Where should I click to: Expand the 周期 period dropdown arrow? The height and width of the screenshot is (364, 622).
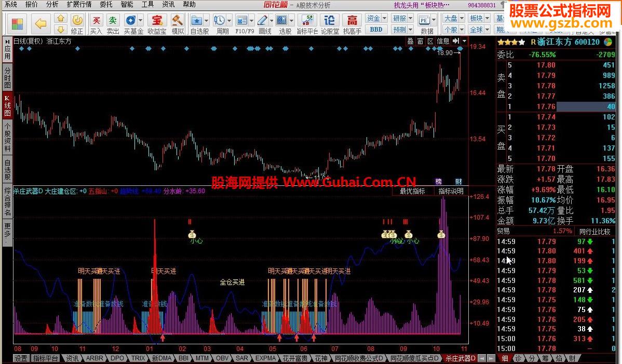pos(228,20)
